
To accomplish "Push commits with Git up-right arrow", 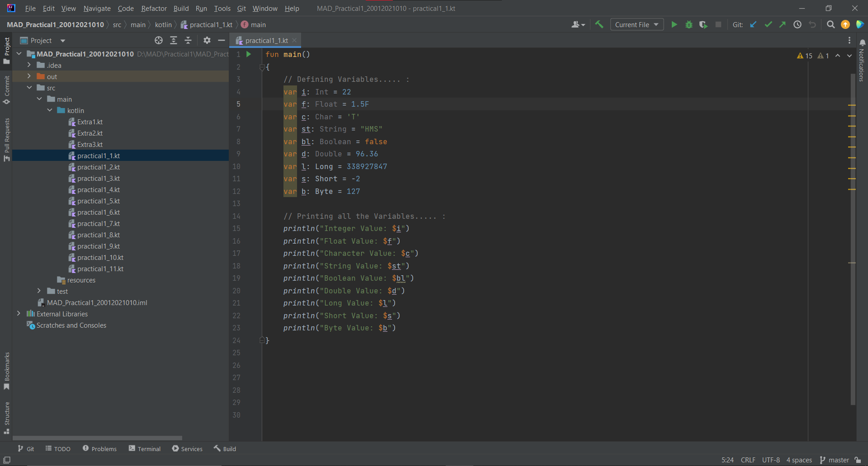I will pos(783,25).
